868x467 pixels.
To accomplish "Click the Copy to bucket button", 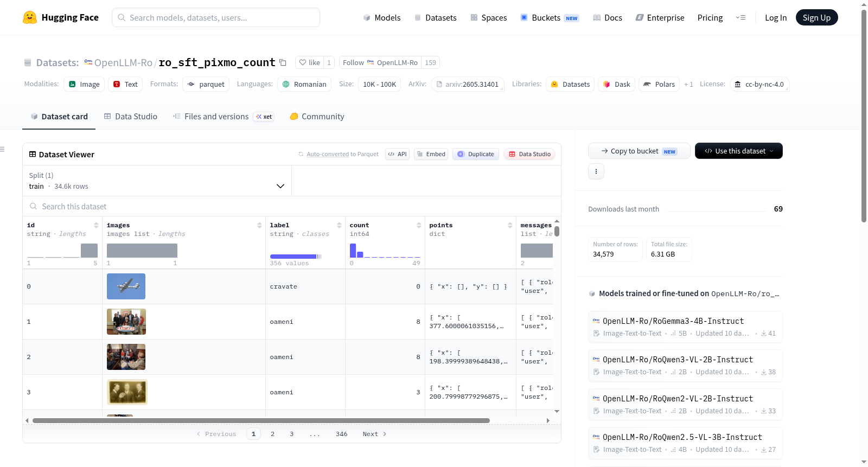I will [639, 151].
